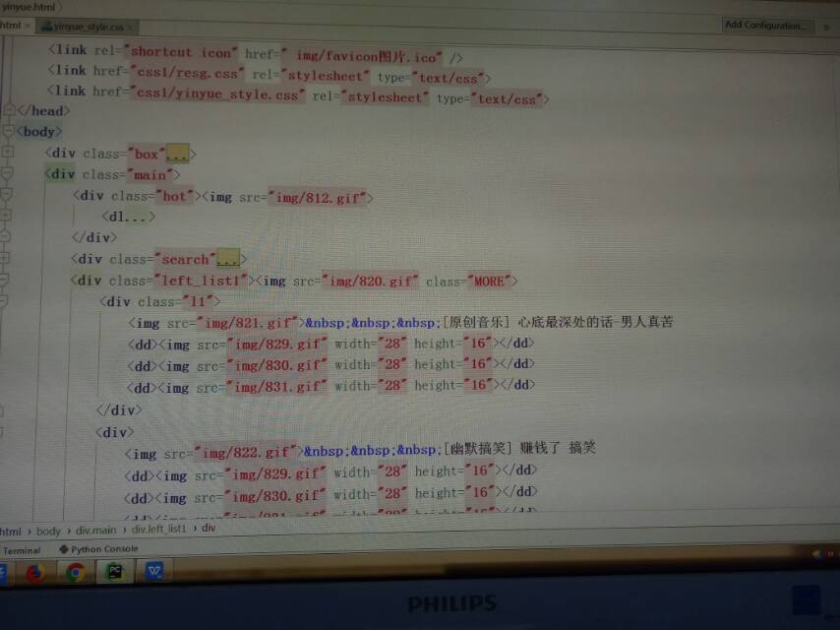
Task: Place cursor on 'shortcut icon' attribute value
Action: tap(181, 52)
